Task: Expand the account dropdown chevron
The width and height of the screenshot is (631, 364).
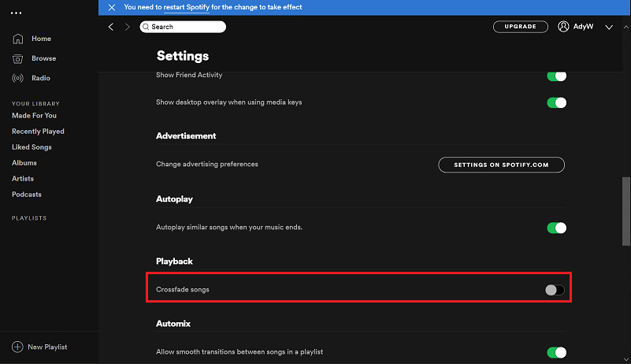Action: [x=609, y=27]
